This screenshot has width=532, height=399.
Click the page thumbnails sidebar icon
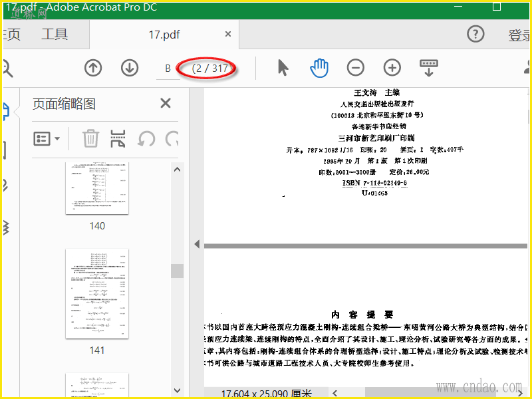6,111
